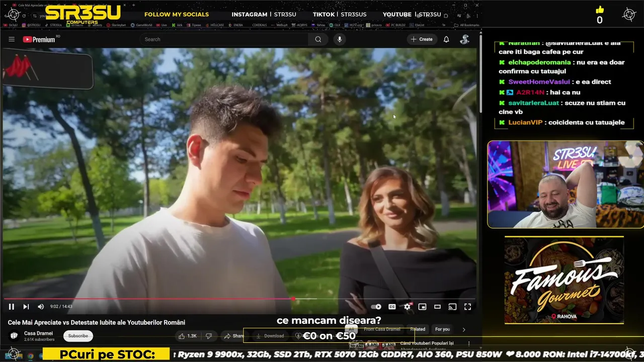Focus the YouTube Search field
Image resolution: width=644 pixels, height=362 pixels.
click(x=224, y=39)
